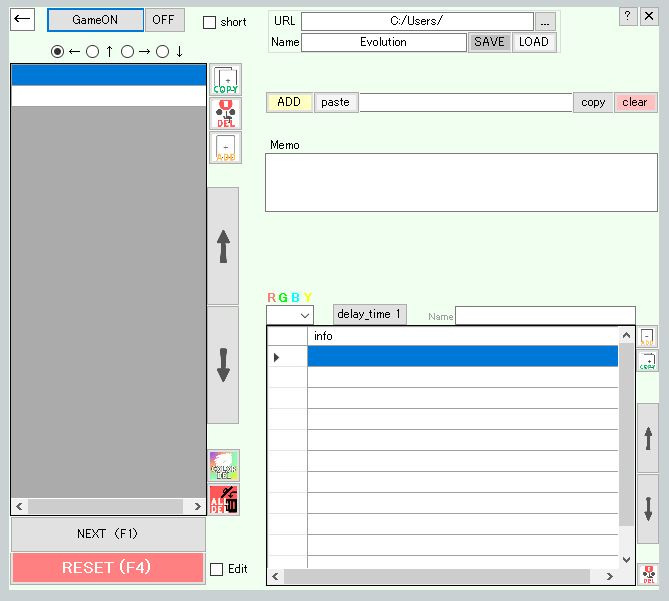Click the row selector triangle in the info table
The image size is (669, 601).
tap(277, 357)
